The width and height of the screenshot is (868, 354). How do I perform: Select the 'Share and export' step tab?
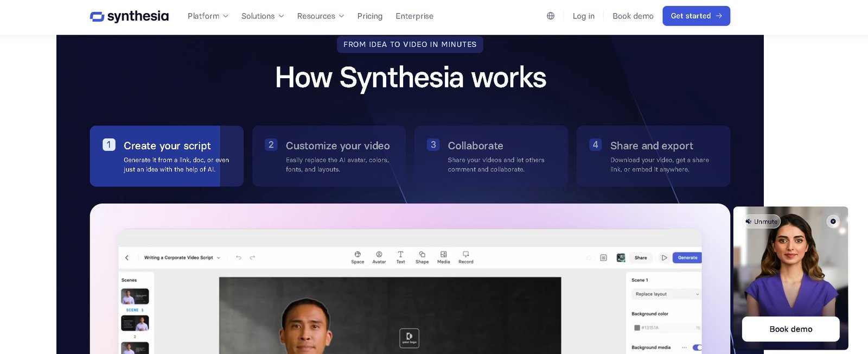[x=653, y=156]
